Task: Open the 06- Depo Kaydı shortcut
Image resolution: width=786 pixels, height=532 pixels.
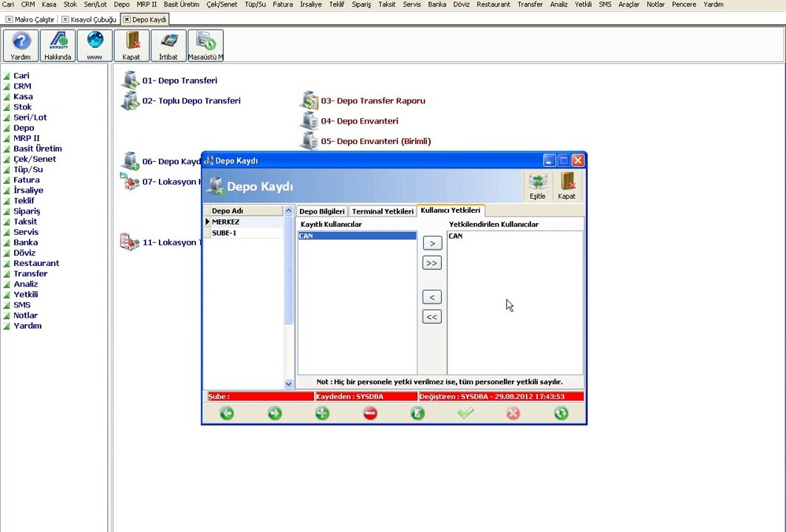Action: (161, 162)
